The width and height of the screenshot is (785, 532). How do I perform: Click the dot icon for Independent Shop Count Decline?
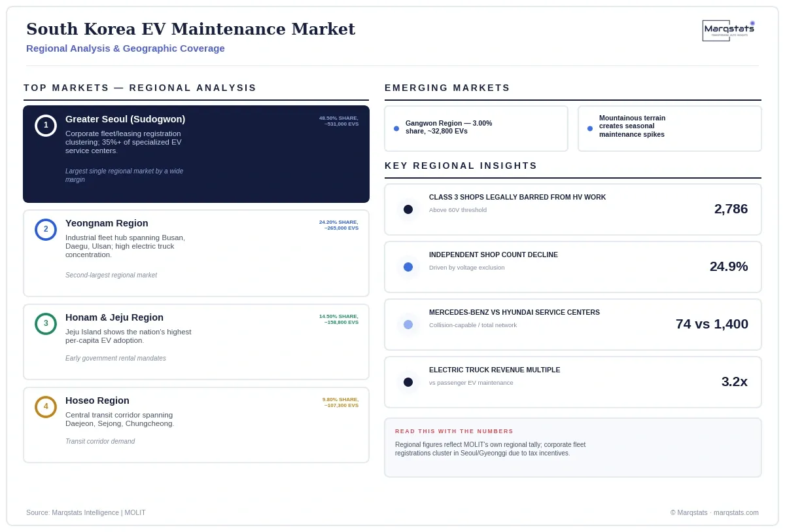pyautogui.click(x=408, y=267)
